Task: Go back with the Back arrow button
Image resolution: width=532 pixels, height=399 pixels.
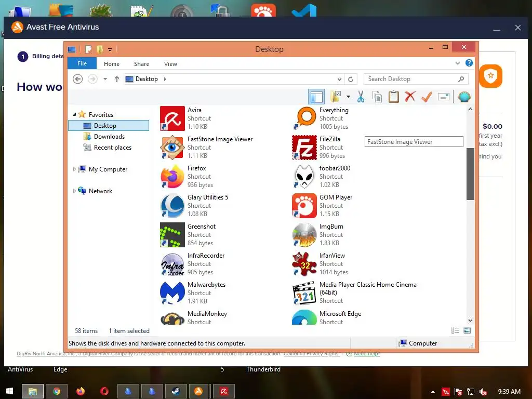Action: 78,79
